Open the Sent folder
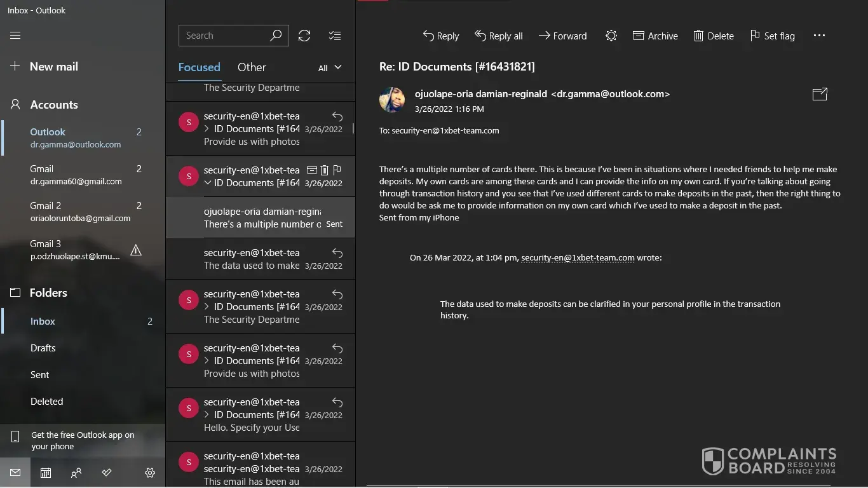 click(x=39, y=375)
